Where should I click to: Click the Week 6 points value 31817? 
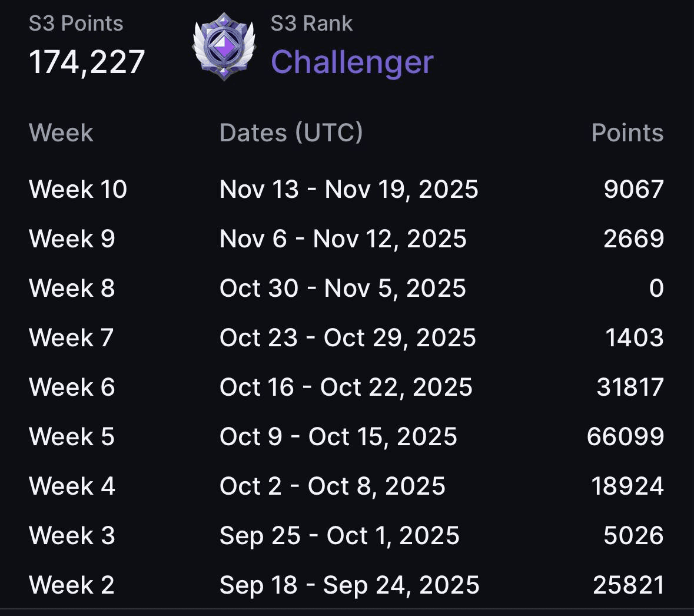click(x=630, y=388)
